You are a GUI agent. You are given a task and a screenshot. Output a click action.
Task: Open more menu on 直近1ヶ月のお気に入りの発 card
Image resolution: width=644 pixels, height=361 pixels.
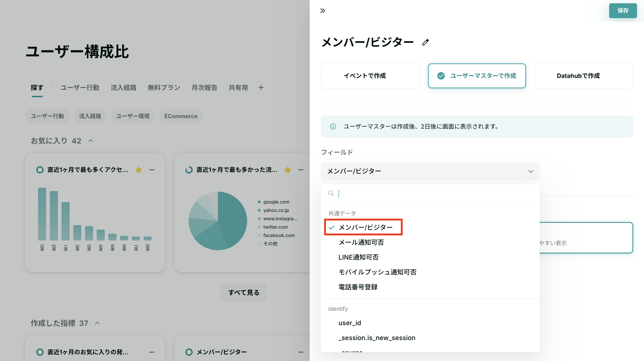tap(152, 352)
